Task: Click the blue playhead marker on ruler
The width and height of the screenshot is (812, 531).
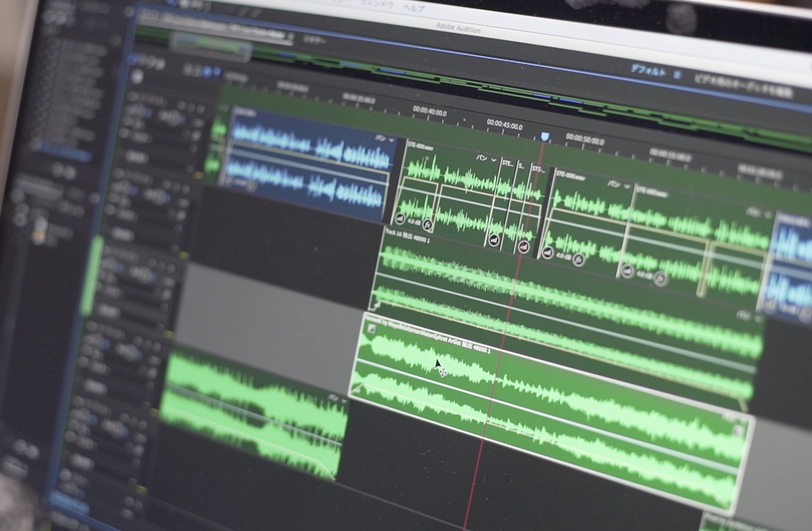Action: (x=545, y=137)
